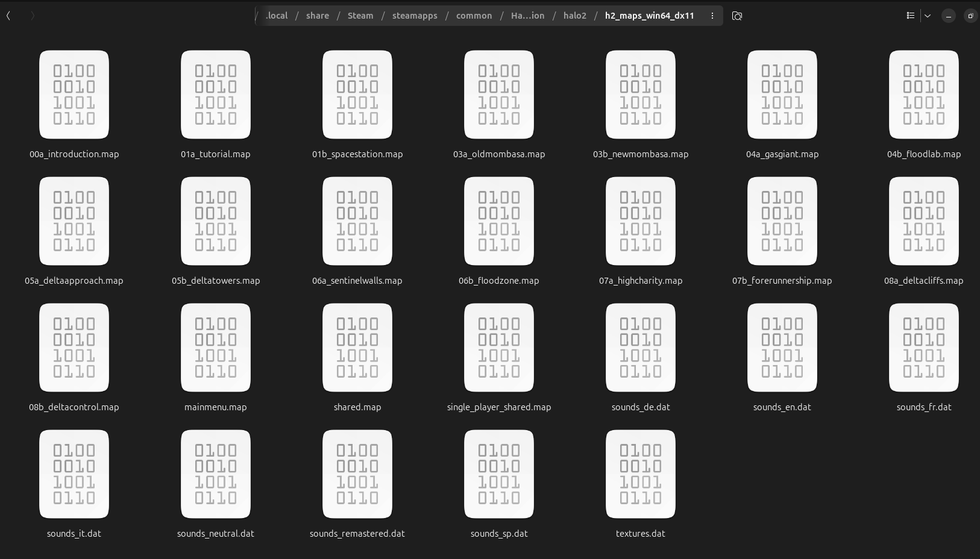Select 05b_deltatowers.map file icon
The image size is (980, 559).
click(216, 221)
